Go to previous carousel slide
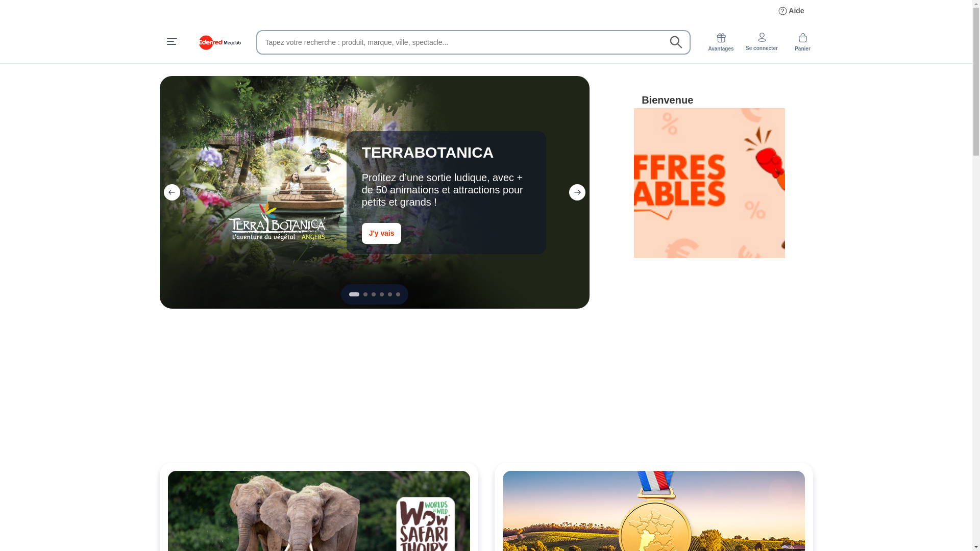The width and height of the screenshot is (980, 551). 171,192
